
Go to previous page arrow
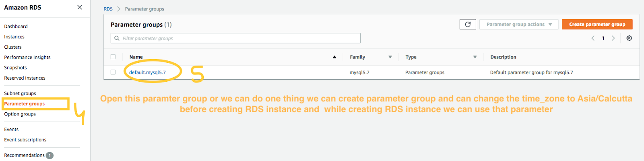click(593, 38)
